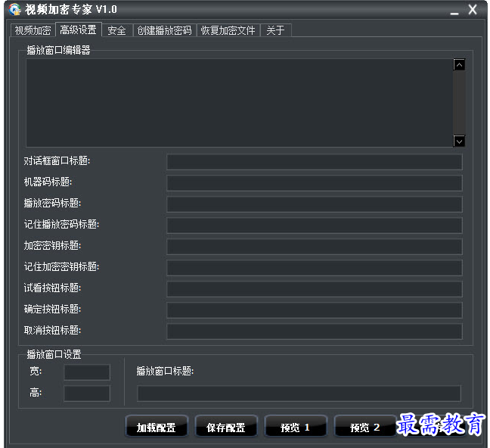This screenshot has width=490, height=448.
Task: Click the 机器码标题 label
Action: 48,182
